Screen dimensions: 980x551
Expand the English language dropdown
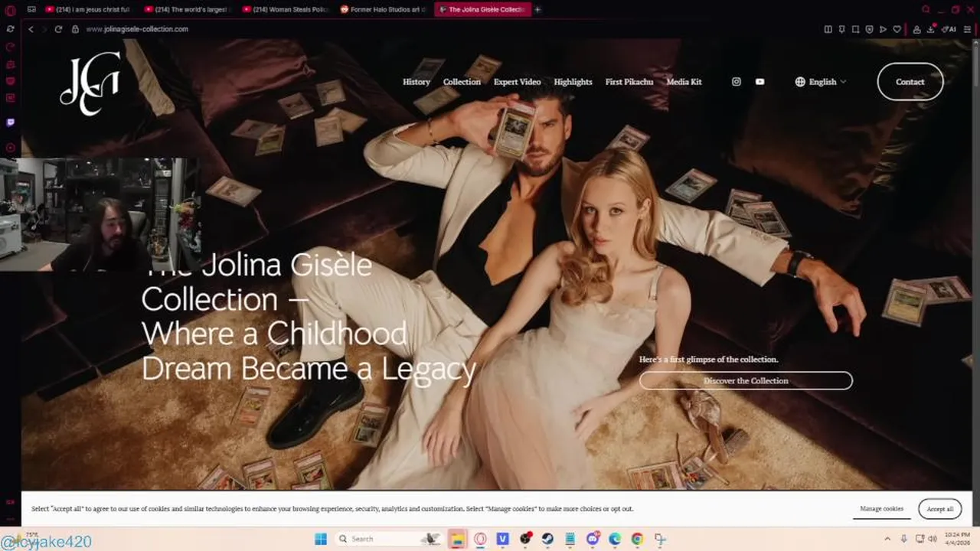point(821,82)
